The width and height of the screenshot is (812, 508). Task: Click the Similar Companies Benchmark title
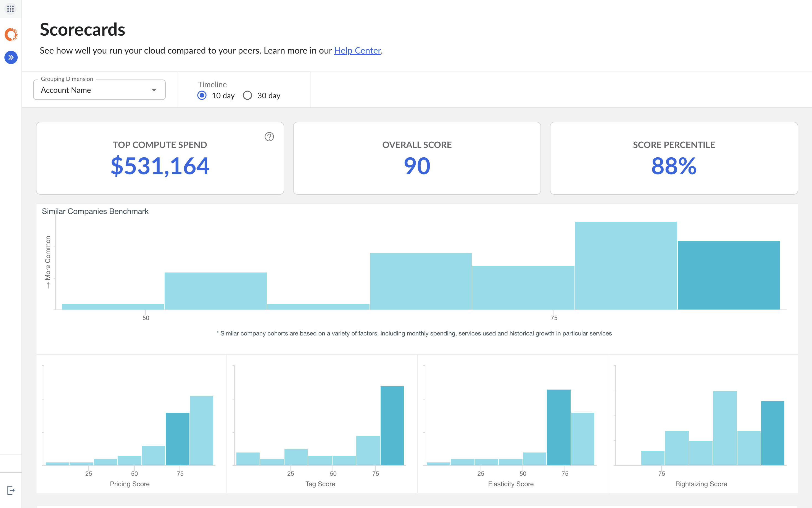(x=95, y=211)
